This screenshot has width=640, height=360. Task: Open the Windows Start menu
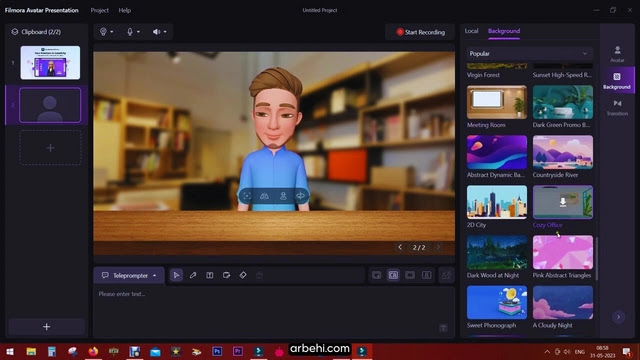[10, 351]
